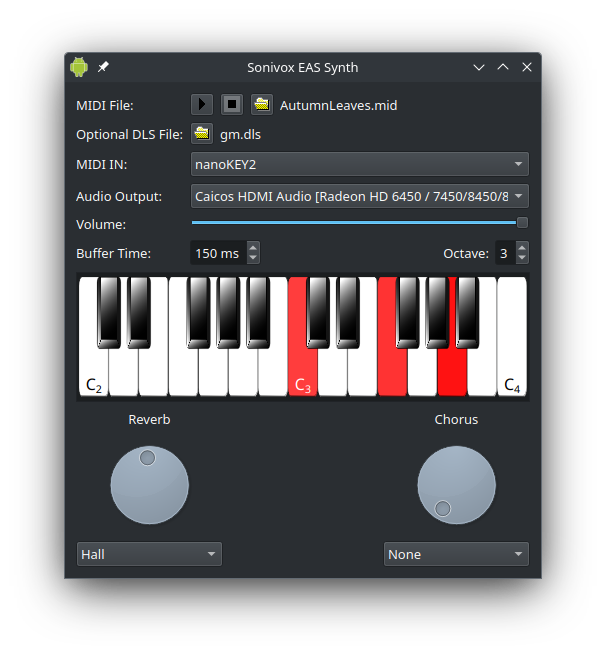
Task: Click the Android app icon in title bar
Action: pos(79,67)
